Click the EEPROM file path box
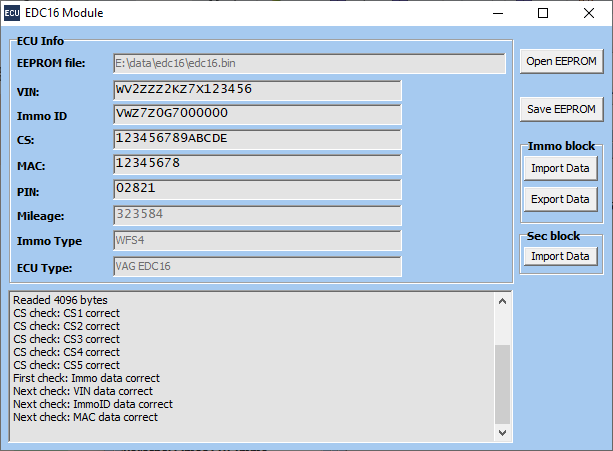This screenshot has width=613, height=451. (x=309, y=63)
